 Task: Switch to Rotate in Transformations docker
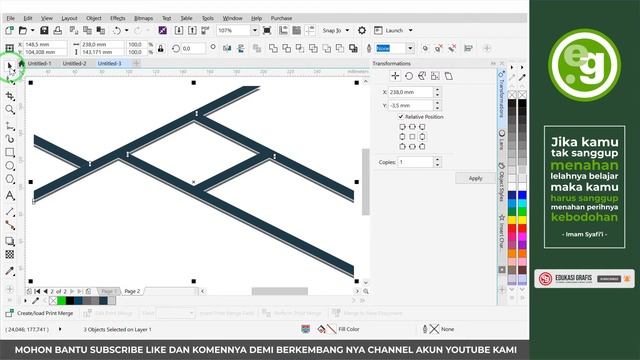click(x=409, y=76)
